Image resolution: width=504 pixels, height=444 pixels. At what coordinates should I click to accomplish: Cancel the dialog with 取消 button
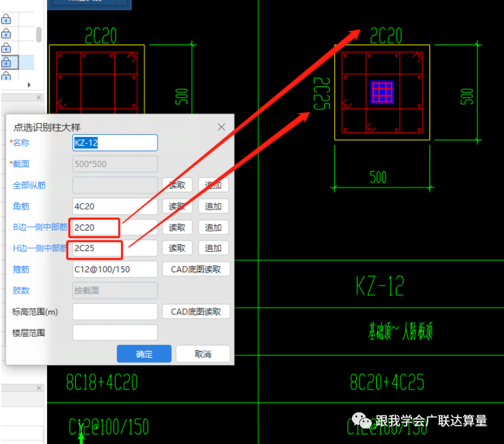[203, 354]
